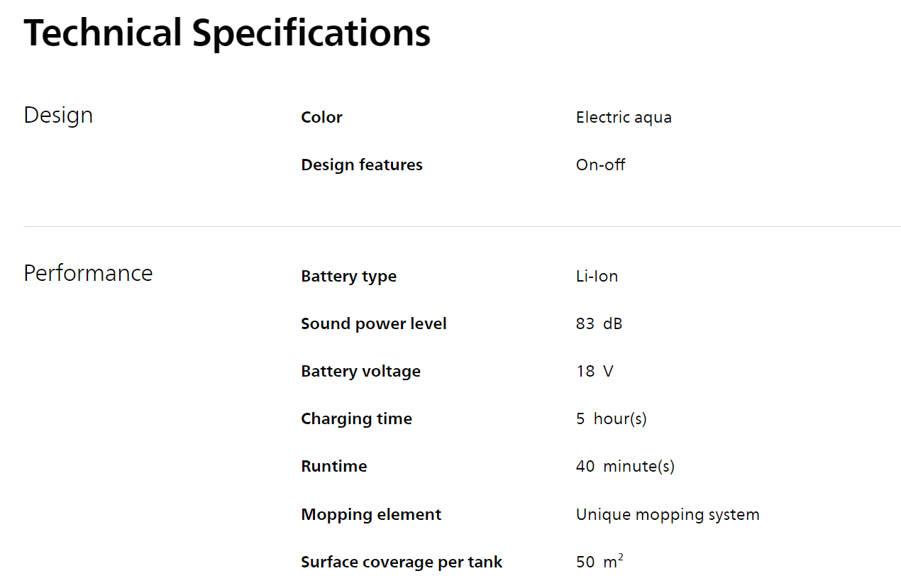
Task: Click the 18 V value
Action: click(x=595, y=371)
